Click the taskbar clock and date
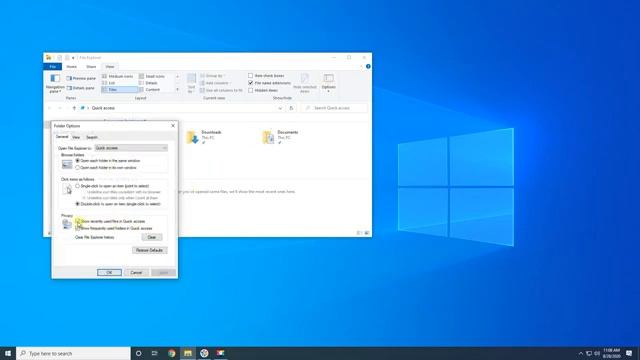Screen dimensions: 640x360 pyautogui.click(x=612, y=353)
